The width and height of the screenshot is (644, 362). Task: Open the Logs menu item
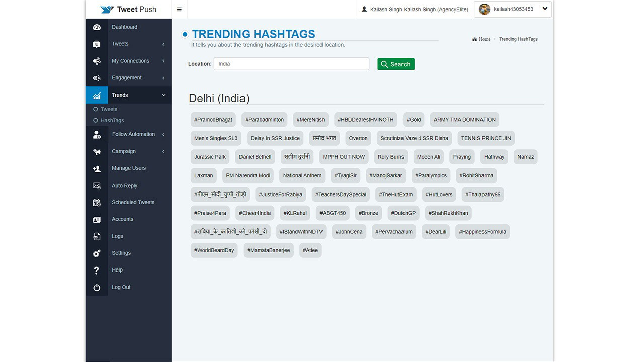point(117,236)
